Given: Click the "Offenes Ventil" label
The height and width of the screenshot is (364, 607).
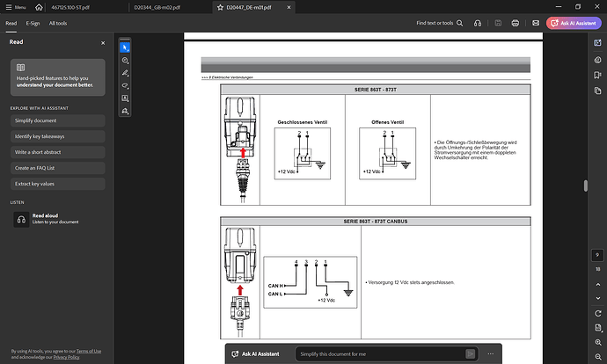Looking at the screenshot, I should pyautogui.click(x=387, y=122).
